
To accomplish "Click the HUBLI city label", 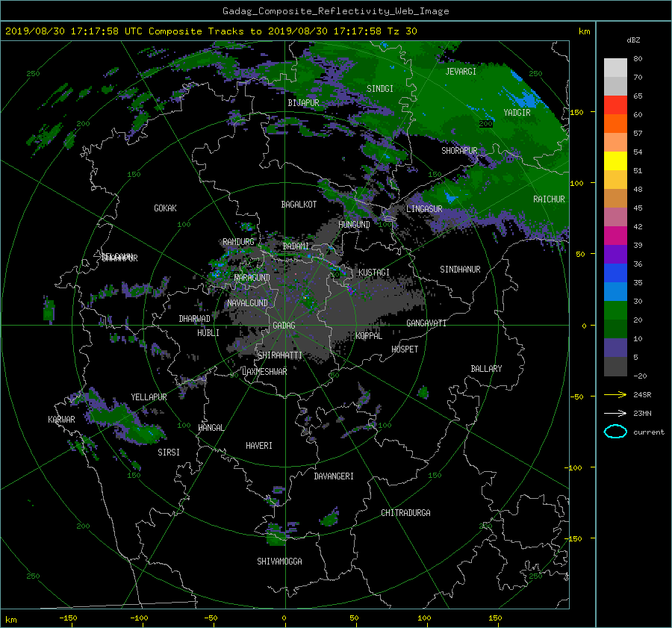I will point(208,333).
